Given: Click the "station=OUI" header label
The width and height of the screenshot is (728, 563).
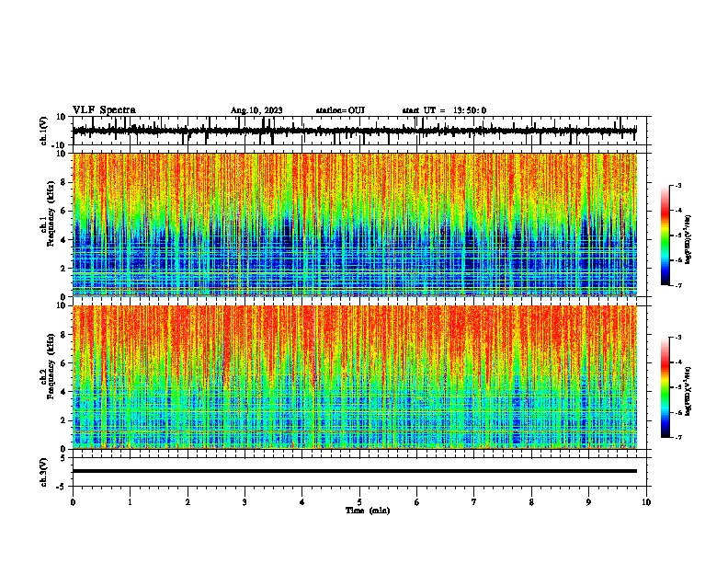Looking at the screenshot, I should (x=340, y=110).
